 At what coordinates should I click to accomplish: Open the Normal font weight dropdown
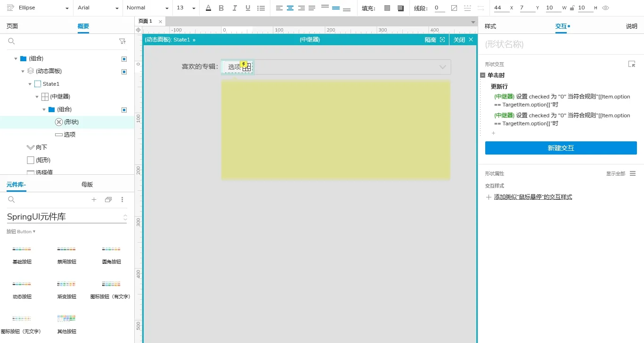(147, 8)
